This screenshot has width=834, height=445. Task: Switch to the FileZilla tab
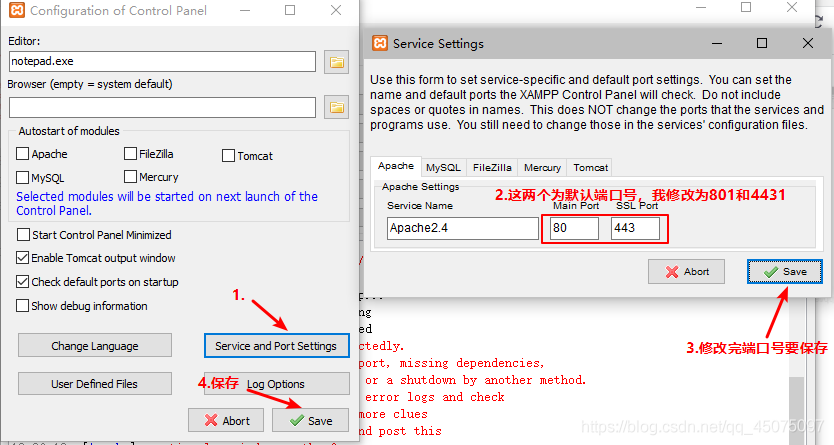click(492, 167)
